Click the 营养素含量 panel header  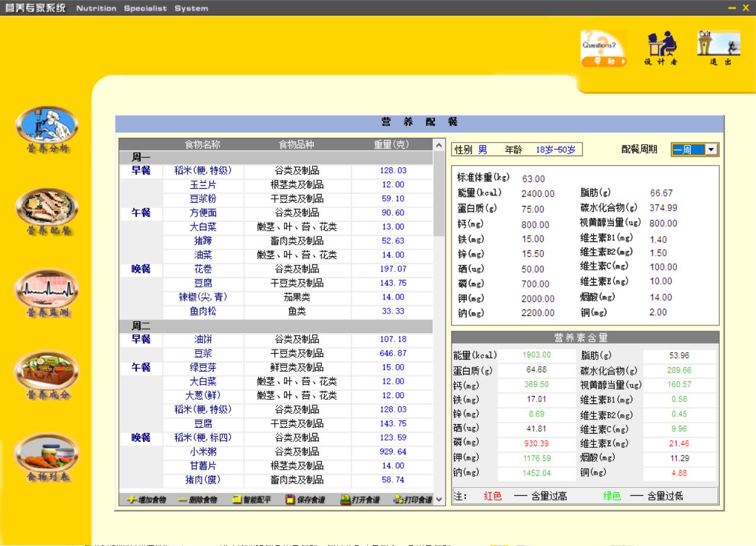(585, 338)
